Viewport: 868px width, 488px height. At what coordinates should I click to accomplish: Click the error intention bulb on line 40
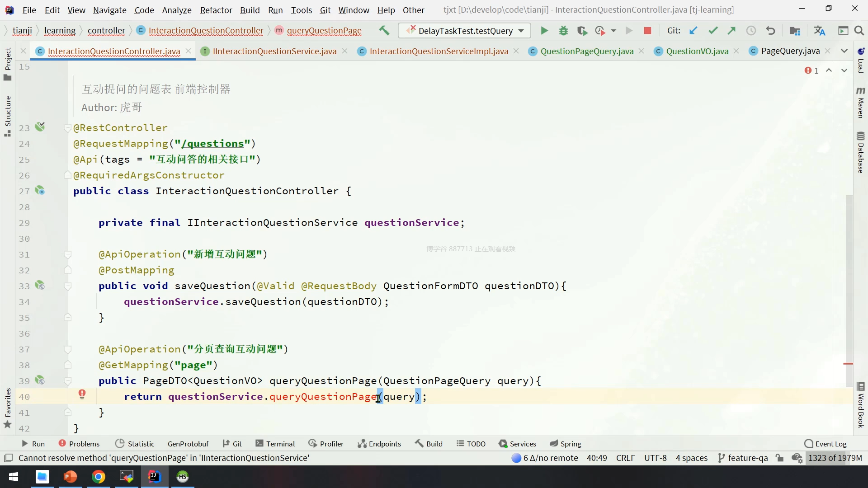[x=82, y=394]
